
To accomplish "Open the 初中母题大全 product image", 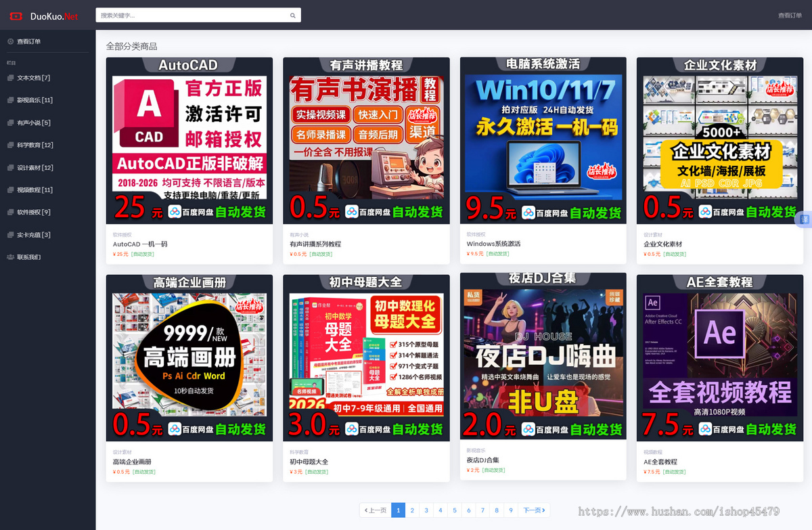I will pos(366,357).
